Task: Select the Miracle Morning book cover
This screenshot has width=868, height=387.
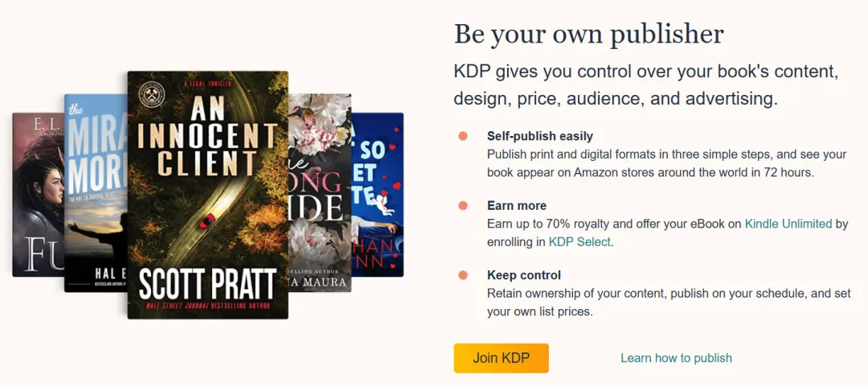Action: (96, 193)
